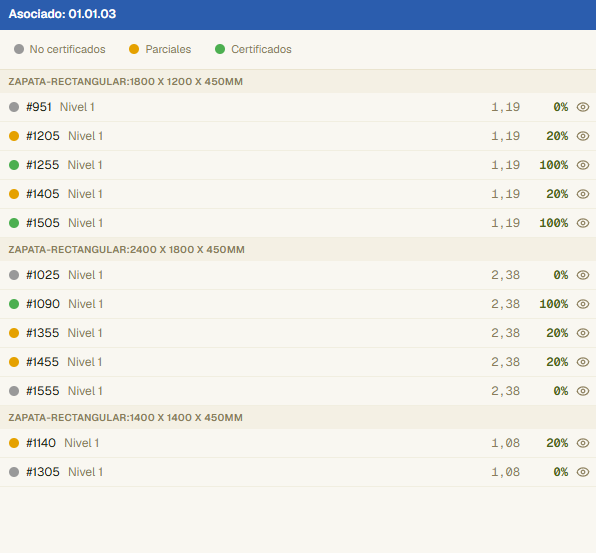
Task: Toggle eye icon for element #1025
Action: pos(583,275)
